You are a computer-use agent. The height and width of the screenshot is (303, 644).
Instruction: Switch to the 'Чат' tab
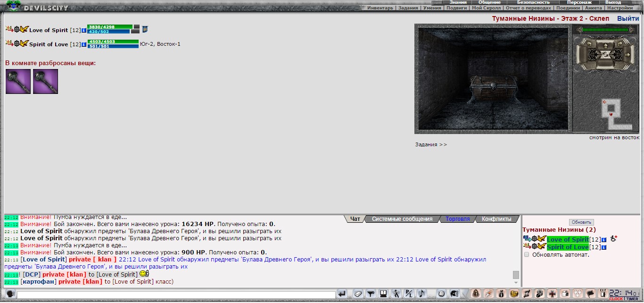point(355,219)
